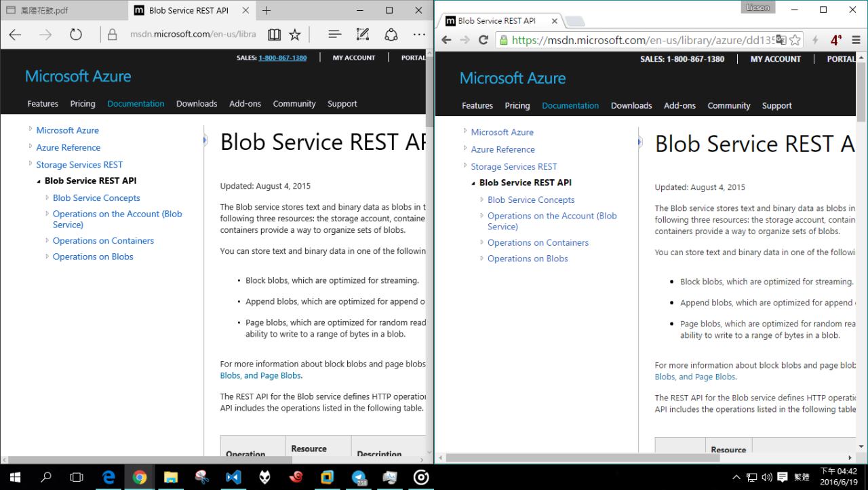The image size is (868, 490).
Task: Open Downloads menu in the Chrome window
Action: [x=631, y=106]
